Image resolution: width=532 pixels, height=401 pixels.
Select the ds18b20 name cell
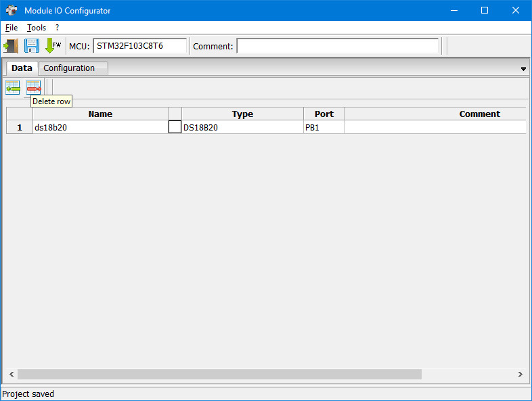(x=100, y=127)
